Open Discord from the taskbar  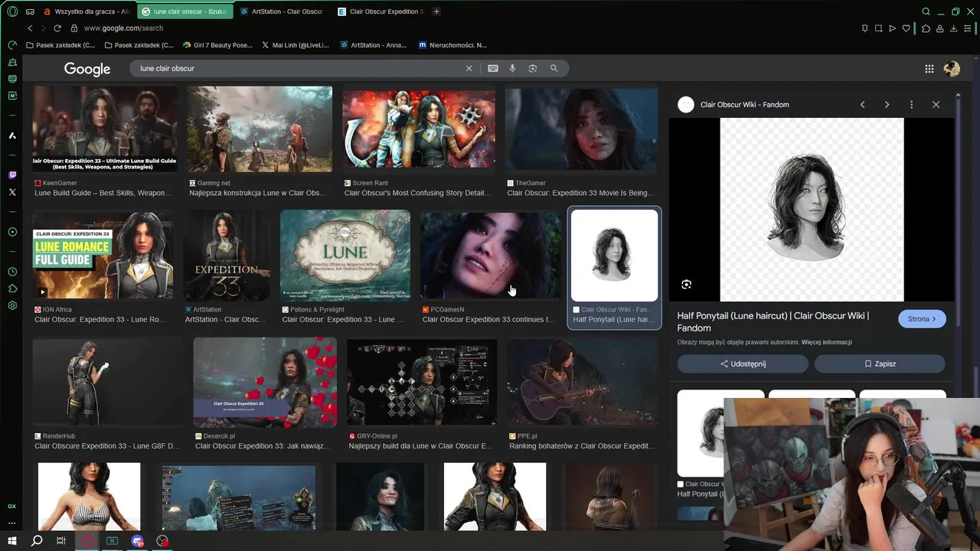coord(137,541)
